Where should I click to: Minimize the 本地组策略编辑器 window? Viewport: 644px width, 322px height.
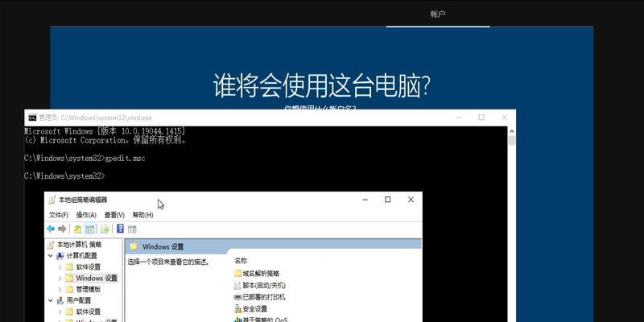[x=365, y=200]
